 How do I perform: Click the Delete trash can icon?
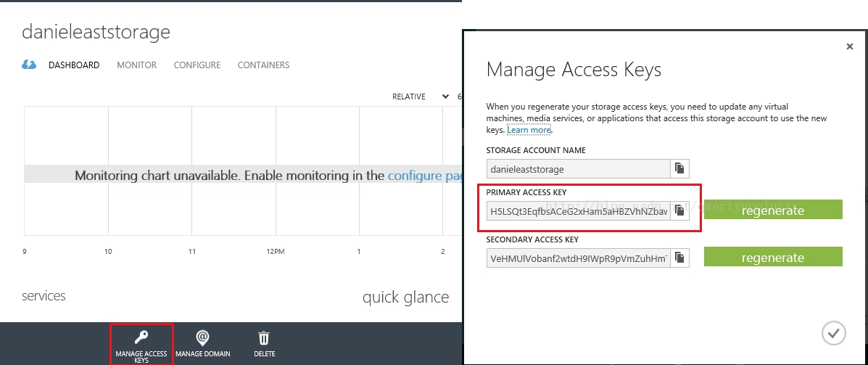264,337
